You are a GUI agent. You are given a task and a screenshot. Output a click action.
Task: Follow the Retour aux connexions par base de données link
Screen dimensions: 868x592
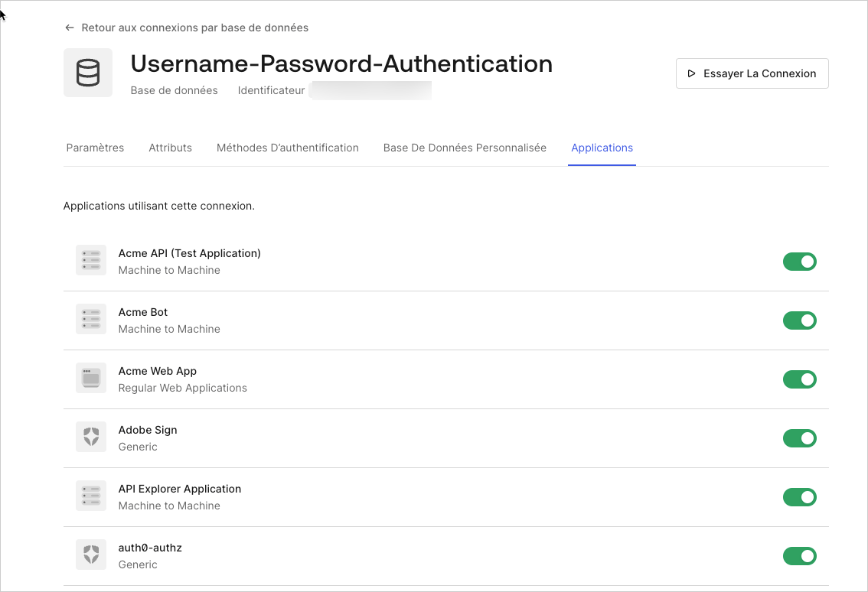click(x=195, y=28)
